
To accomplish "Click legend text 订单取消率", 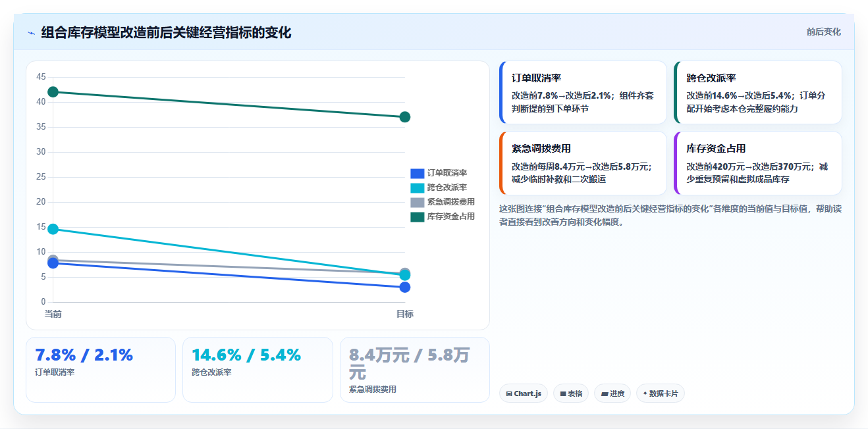I will (447, 173).
